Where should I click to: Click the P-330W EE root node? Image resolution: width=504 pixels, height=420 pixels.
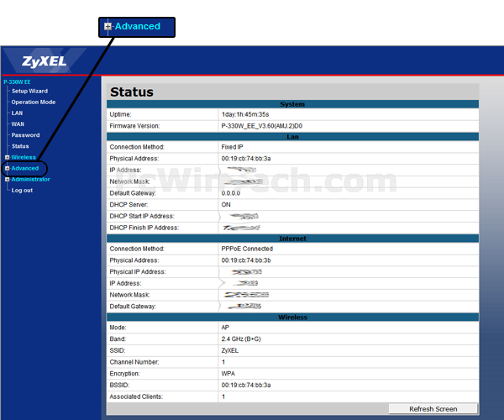click(17, 82)
